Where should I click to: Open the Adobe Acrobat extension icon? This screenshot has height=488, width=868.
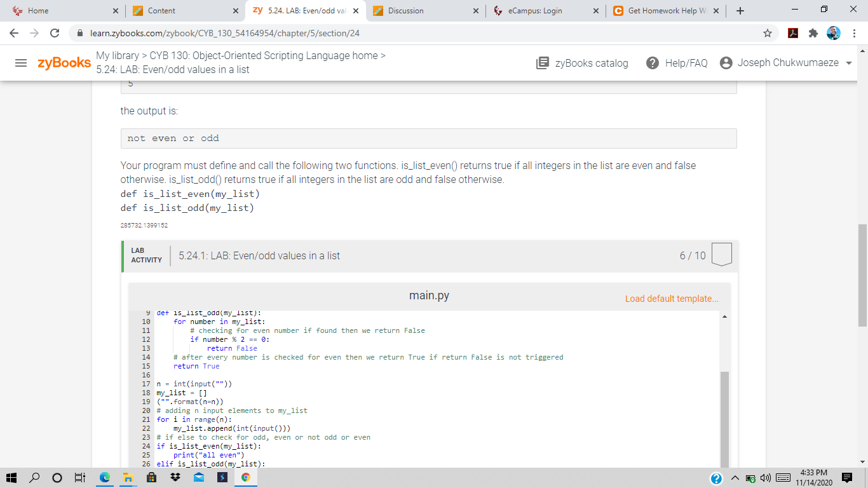pos(792,33)
